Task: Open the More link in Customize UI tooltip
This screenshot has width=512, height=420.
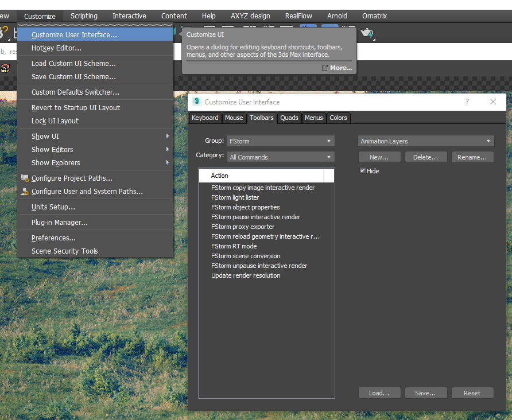Action: pos(337,68)
